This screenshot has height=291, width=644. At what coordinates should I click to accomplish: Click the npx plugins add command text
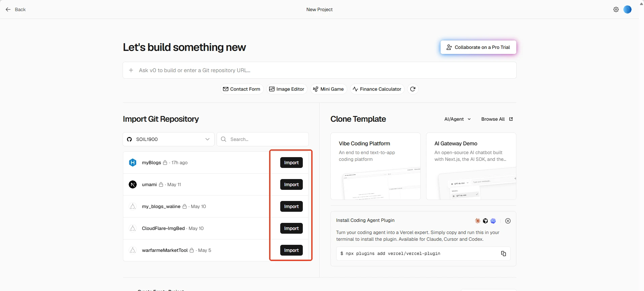390,254
